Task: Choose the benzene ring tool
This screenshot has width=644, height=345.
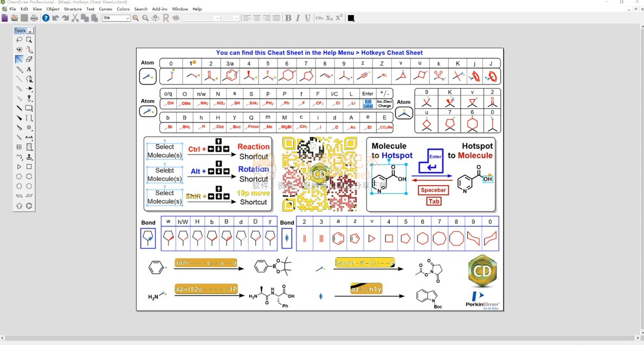Action: (x=29, y=206)
